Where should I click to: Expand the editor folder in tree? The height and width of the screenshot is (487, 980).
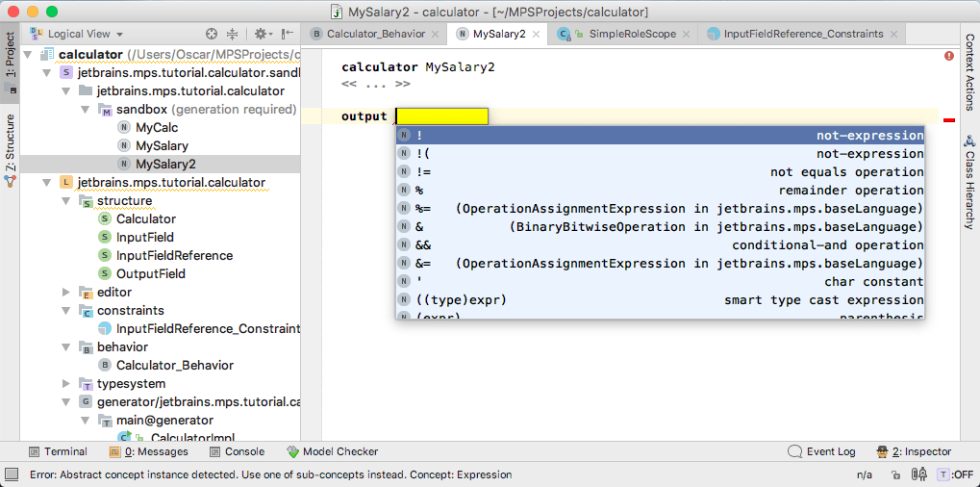click(x=66, y=293)
